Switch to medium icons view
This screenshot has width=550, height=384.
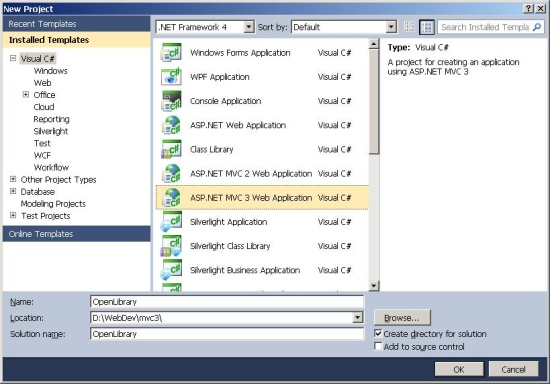pos(427,27)
